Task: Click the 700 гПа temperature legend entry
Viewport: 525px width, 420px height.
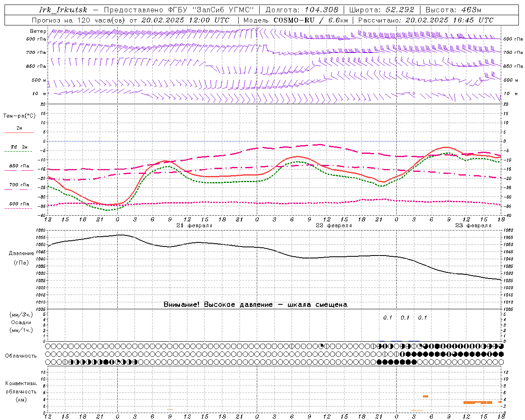Action: pos(19,185)
